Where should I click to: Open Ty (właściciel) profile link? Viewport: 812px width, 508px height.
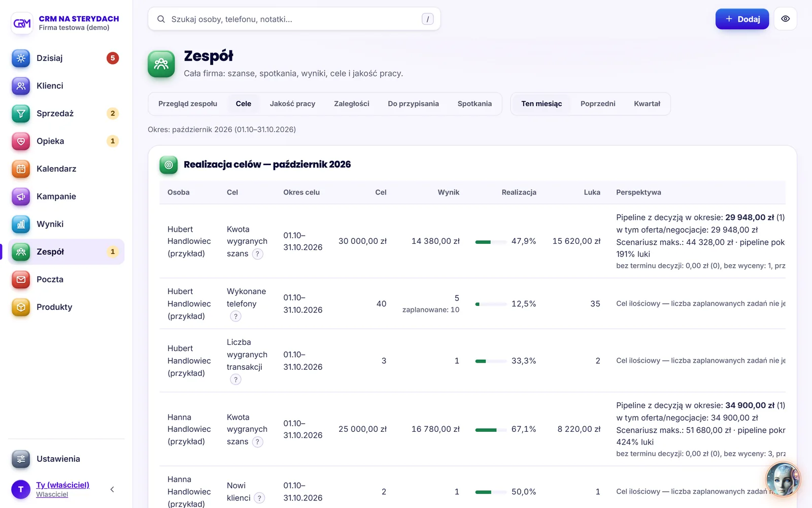coord(62,485)
